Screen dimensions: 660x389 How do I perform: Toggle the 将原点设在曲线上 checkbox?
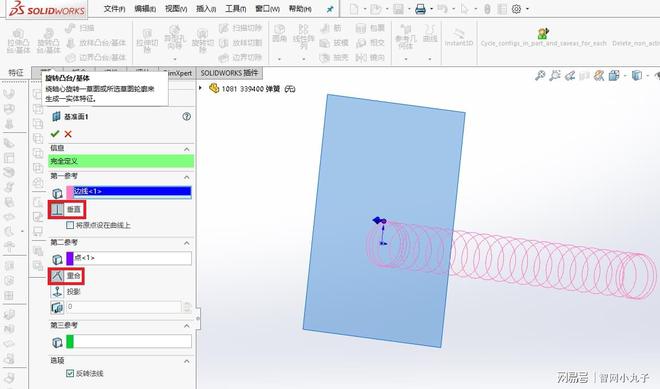[70, 225]
